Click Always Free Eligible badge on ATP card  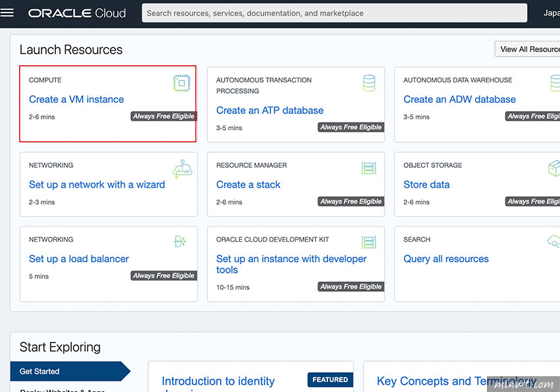click(x=351, y=127)
